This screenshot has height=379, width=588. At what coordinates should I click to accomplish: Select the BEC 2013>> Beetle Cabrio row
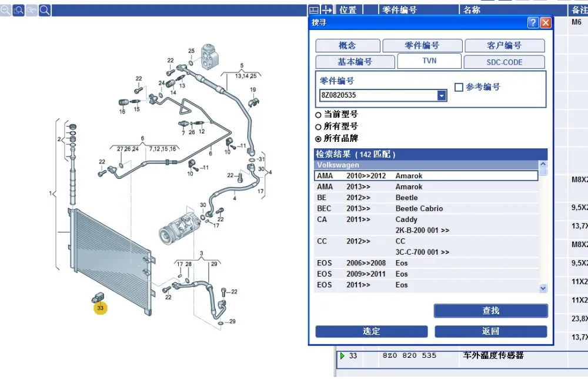click(426, 208)
